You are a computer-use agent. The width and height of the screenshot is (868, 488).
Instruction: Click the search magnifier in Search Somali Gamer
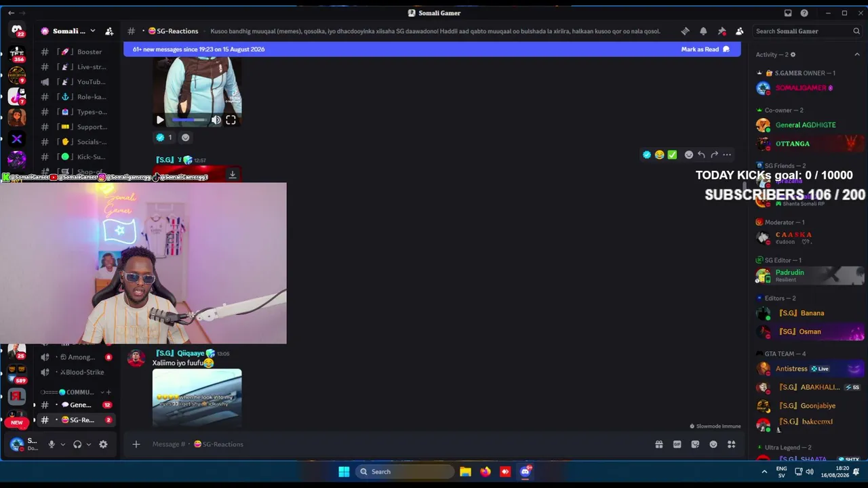click(856, 31)
